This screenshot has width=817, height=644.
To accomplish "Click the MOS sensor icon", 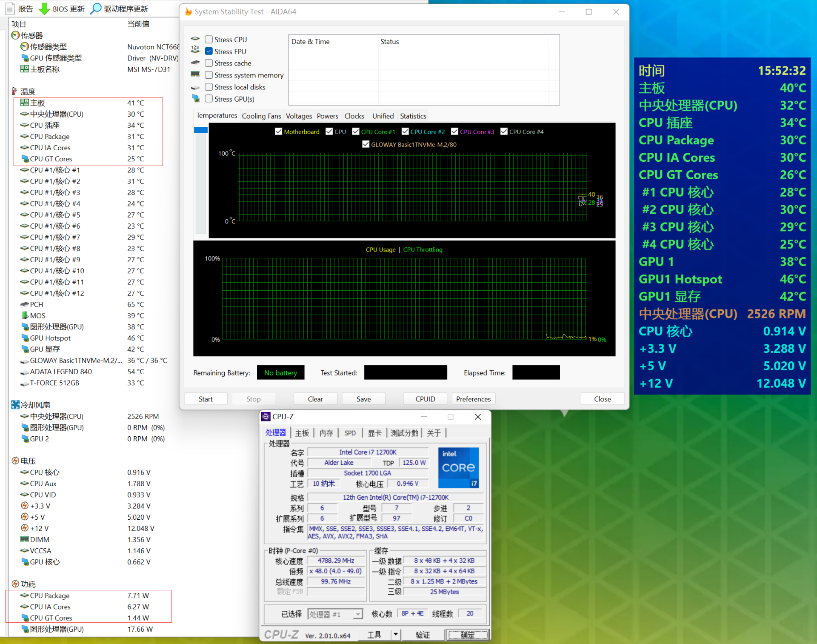I will [25, 315].
